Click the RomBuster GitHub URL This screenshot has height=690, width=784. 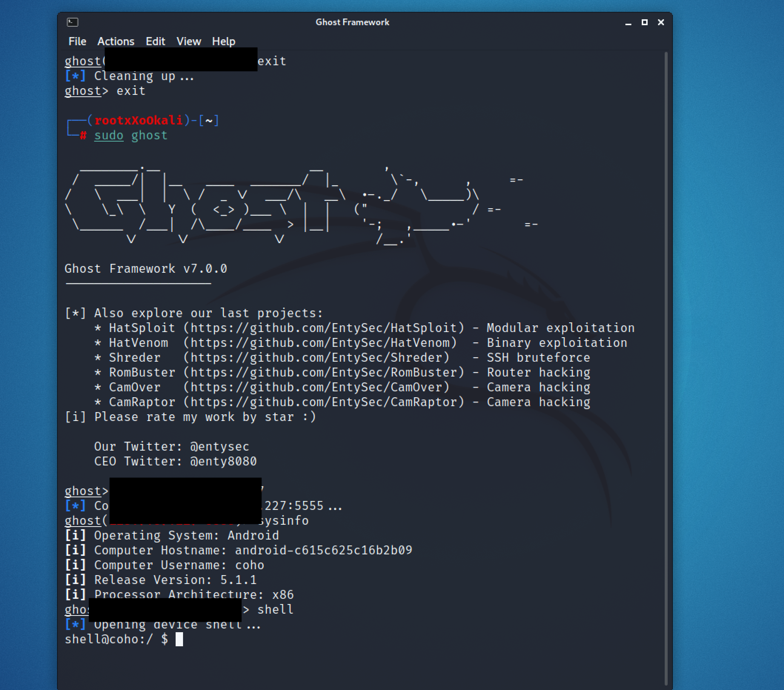click(x=323, y=372)
